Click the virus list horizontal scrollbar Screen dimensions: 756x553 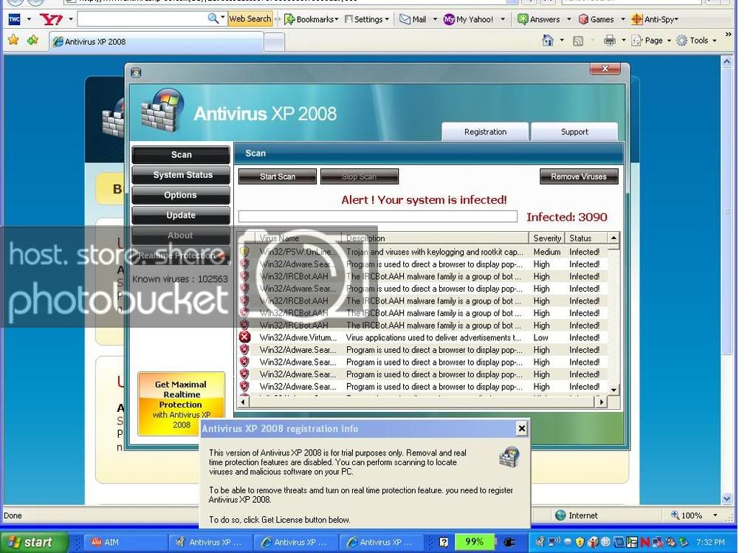pos(421,402)
